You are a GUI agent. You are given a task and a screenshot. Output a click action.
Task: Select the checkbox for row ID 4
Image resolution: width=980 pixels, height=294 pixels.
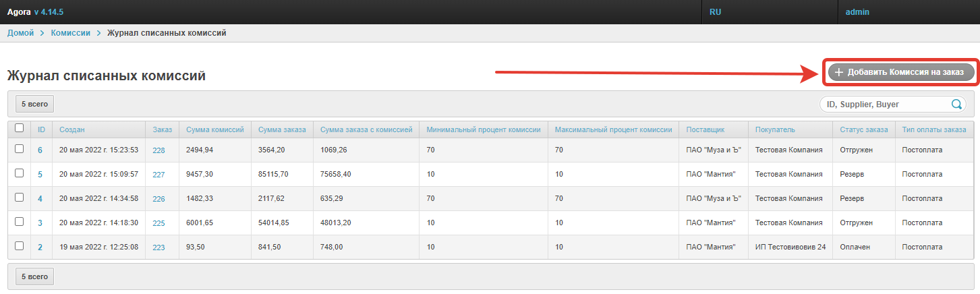coord(19,198)
